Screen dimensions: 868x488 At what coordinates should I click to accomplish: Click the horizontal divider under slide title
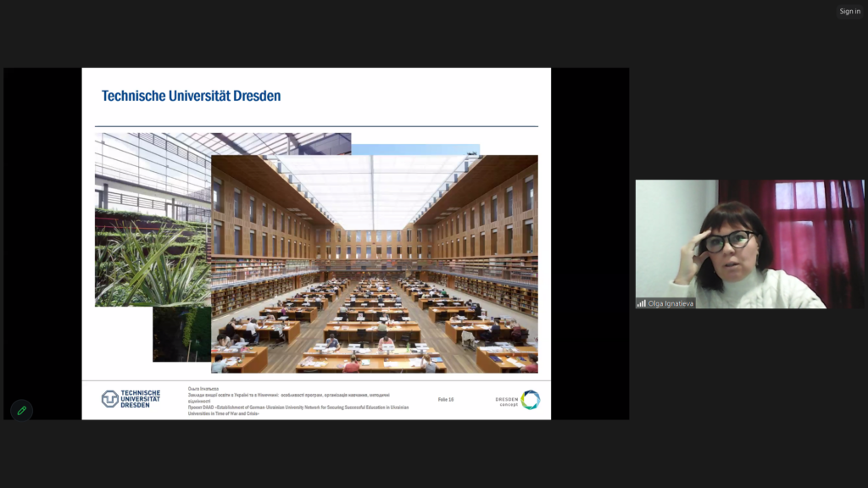coord(316,126)
